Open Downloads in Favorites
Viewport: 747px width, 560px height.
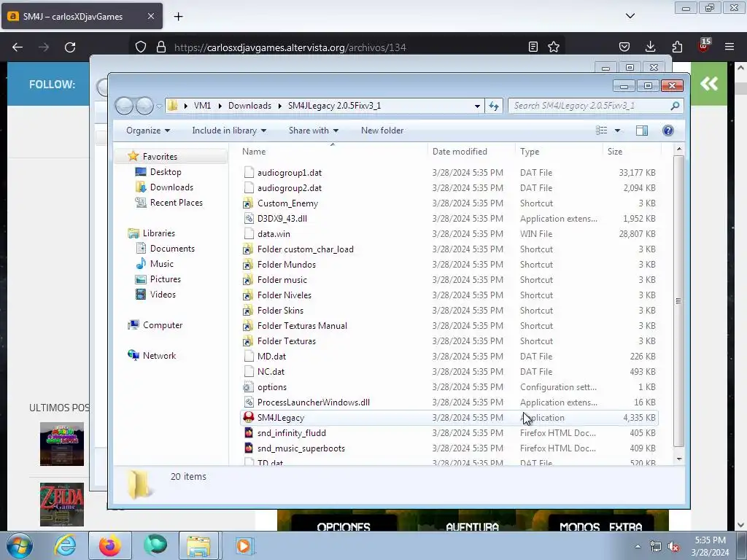point(171,187)
